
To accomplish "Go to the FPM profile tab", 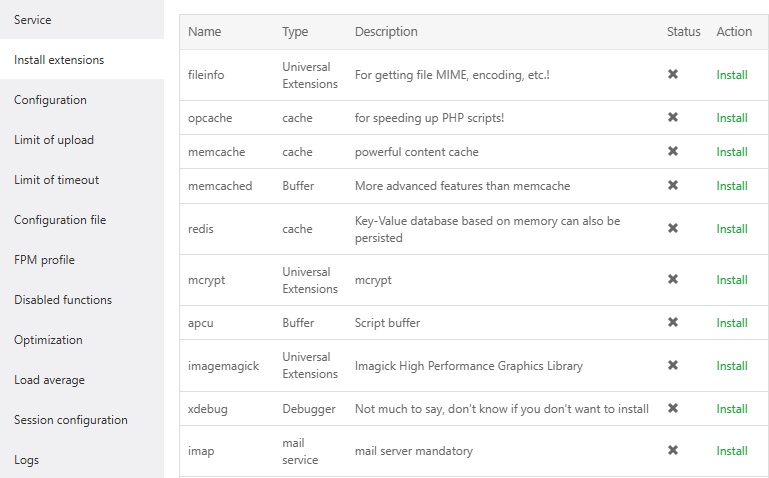I will click(45, 260).
